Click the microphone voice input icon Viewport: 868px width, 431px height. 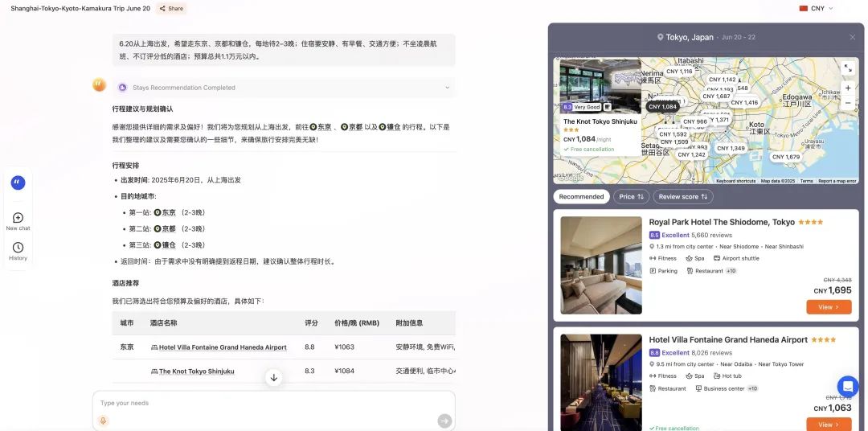(103, 421)
